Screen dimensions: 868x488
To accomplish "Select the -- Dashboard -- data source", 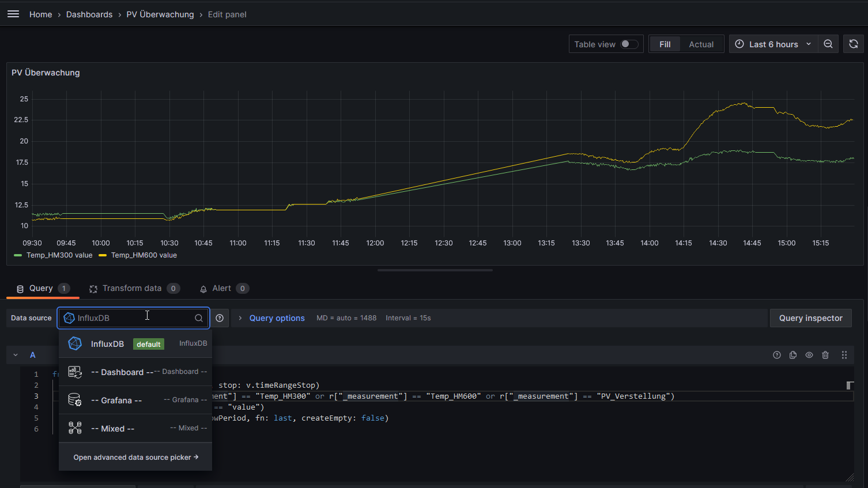I will coord(135,372).
